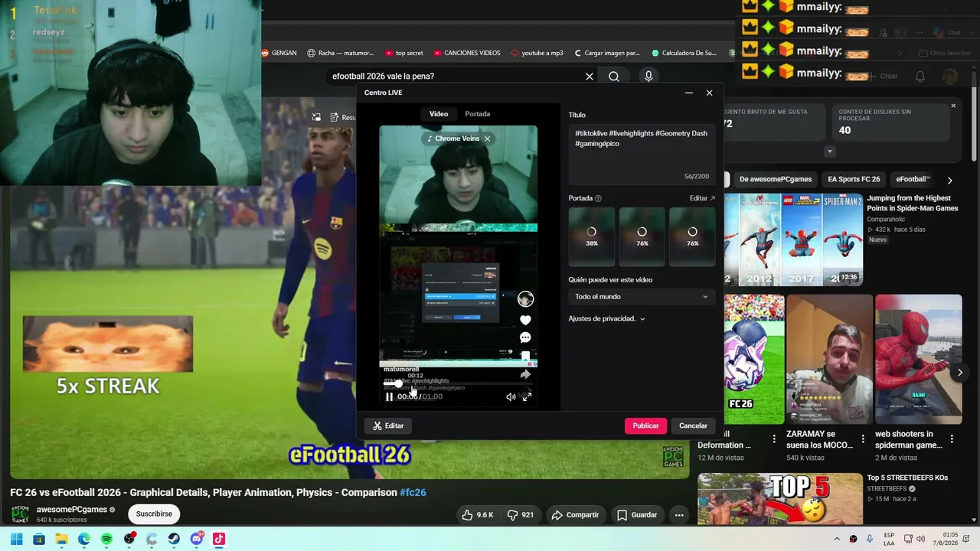Open options for the ZARAMAY short
The image size is (980, 551).
coord(863,439)
